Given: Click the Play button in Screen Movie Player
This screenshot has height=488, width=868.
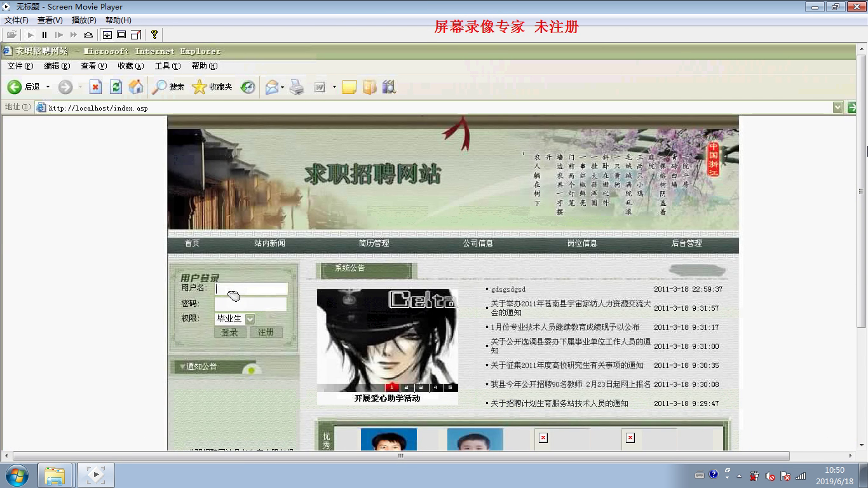Looking at the screenshot, I should coord(30,35).
